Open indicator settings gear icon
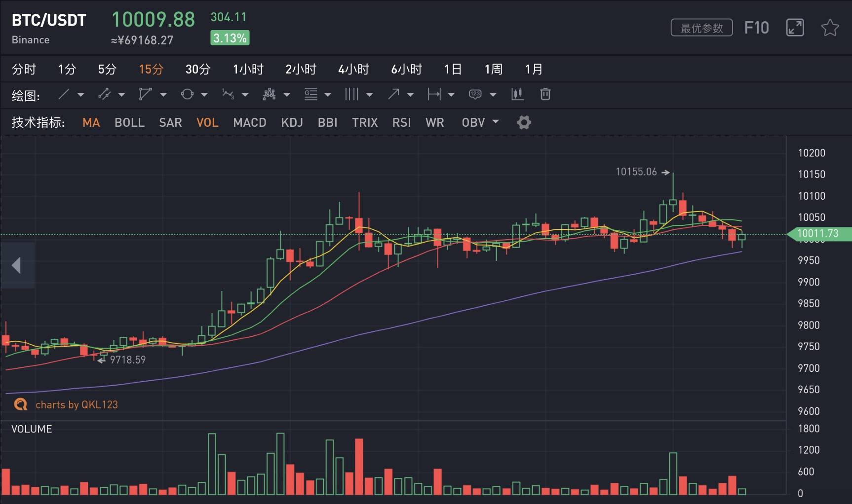 [x=524, y=122]
